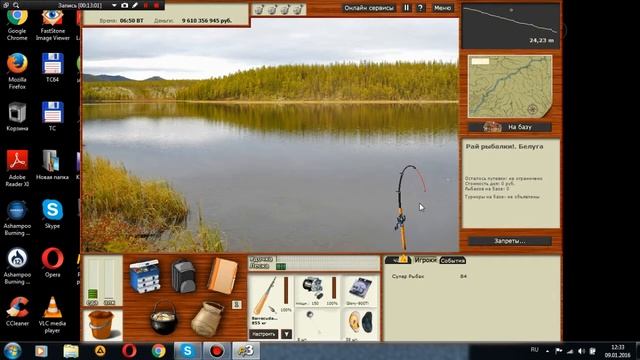Open the Запреты... button
The width and height of the screenshot is (640, 360).
tap(510, 241)
